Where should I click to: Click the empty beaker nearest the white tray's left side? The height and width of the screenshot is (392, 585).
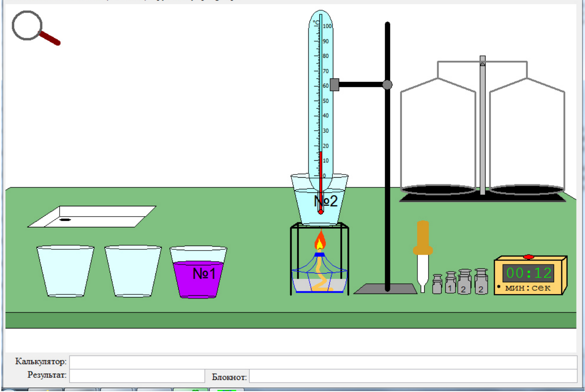[65, 271]
